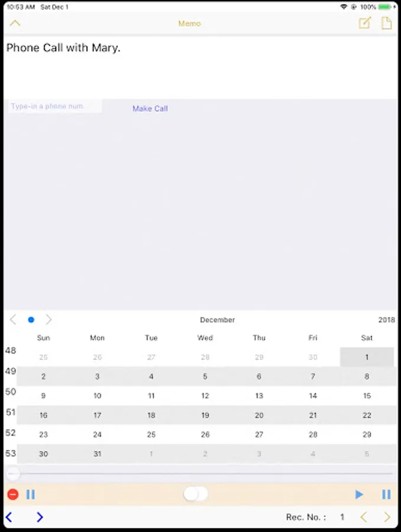Click the audio position slider knob
This screenshot has height=532, width=401.
point(13,473)
